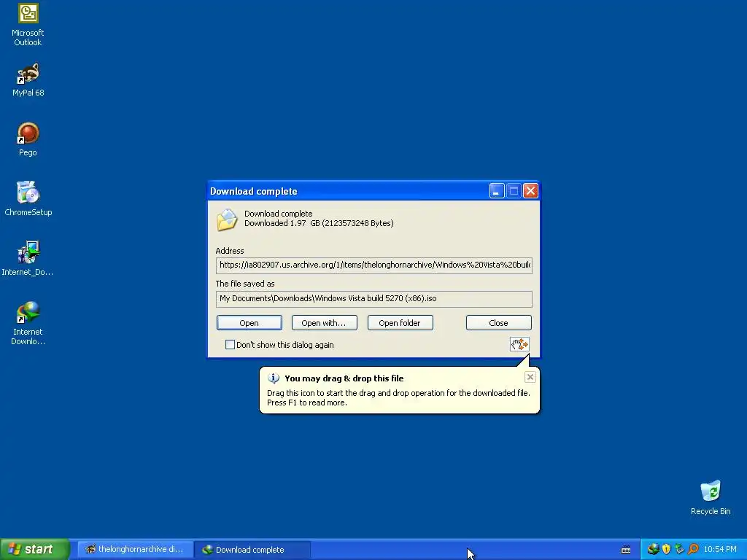The width and height of the screenshot is (747, 560).
Task: Click the Pego desktop icon
Action: tap(28, 139)
